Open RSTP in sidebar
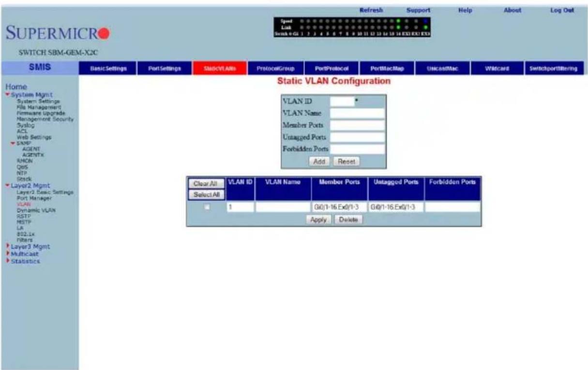This screenshot has width=588, height=370. coord(23,217)
